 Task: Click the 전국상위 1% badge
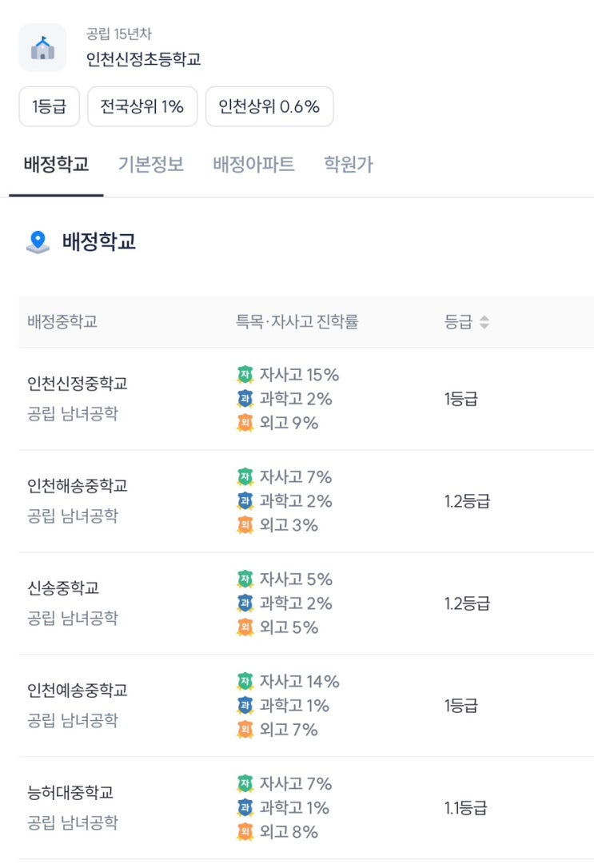click(x=142, y=106)
